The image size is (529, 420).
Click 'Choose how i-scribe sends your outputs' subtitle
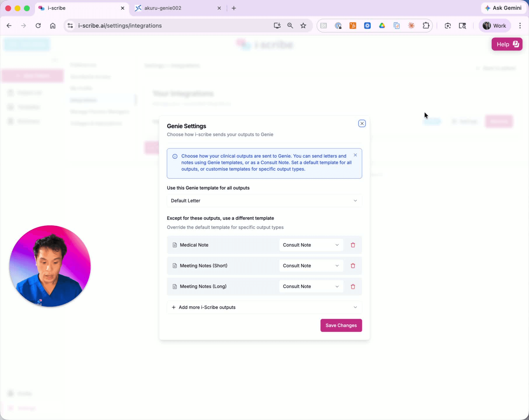(x=220, y=134)
